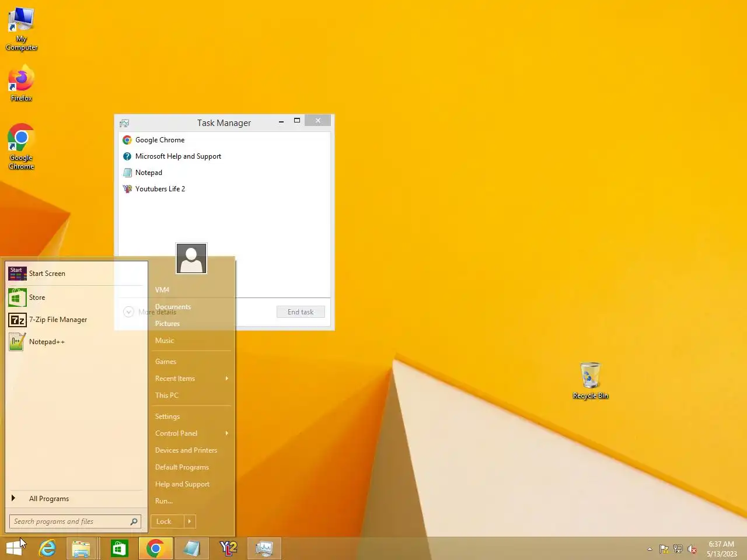Screen dimensions: 747x560
Task: Switch to Youtubers Life 2 taskbar icon
Action: coord(228,548)
